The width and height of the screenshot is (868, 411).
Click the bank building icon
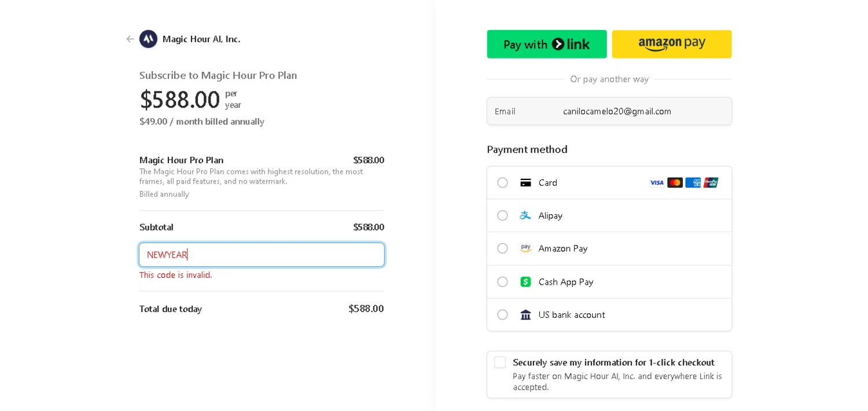click(525, 315)
